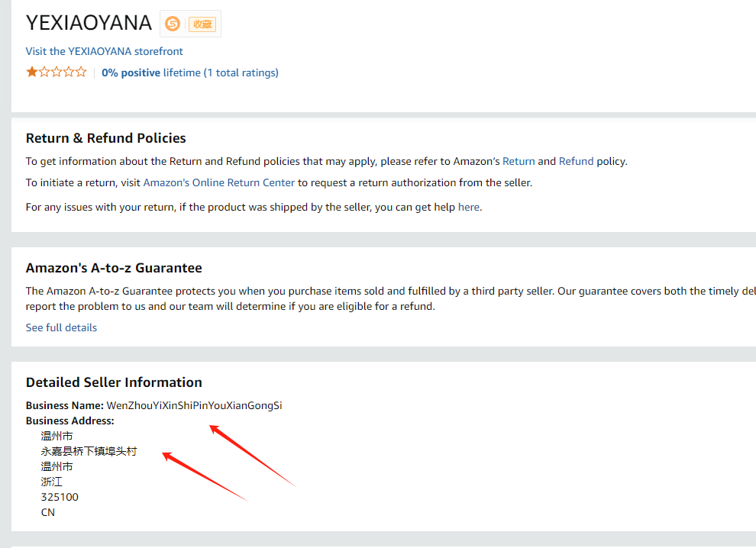The image size is (756, 548).
Task: Click the 收藏 bookmark button
Action: click(202, 24)
